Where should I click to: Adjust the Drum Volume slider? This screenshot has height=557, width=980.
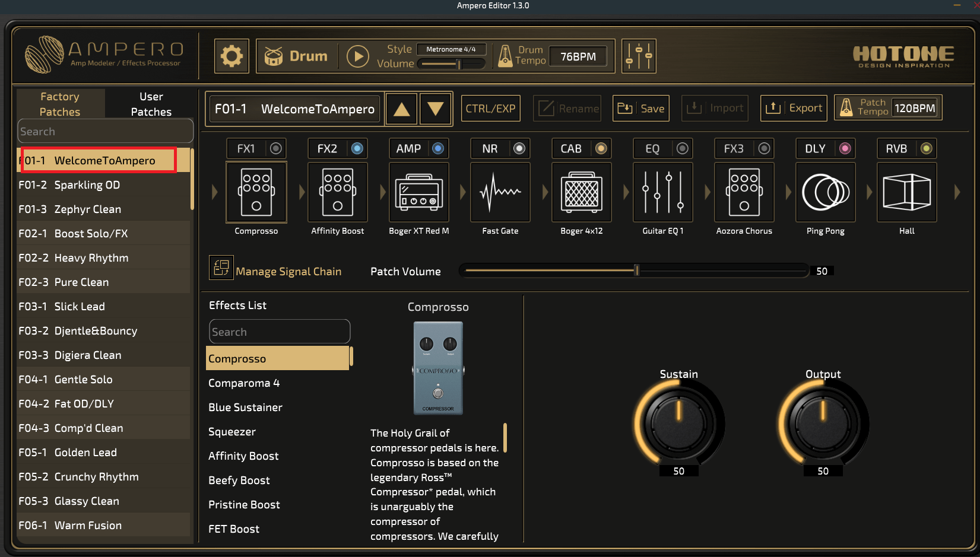click(x=451, y=64)
